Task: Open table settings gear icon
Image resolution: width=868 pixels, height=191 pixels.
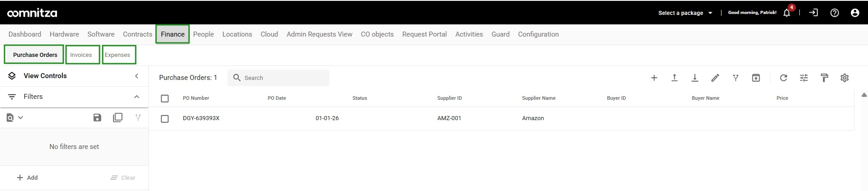Action: [844, 78]
